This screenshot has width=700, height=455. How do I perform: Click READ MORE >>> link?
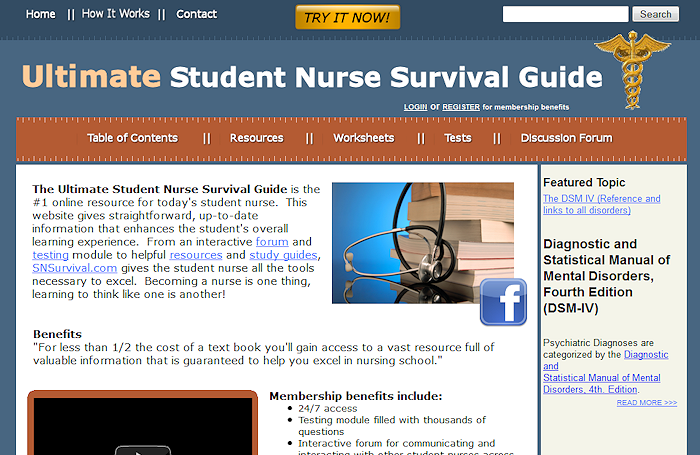point(646,403)
